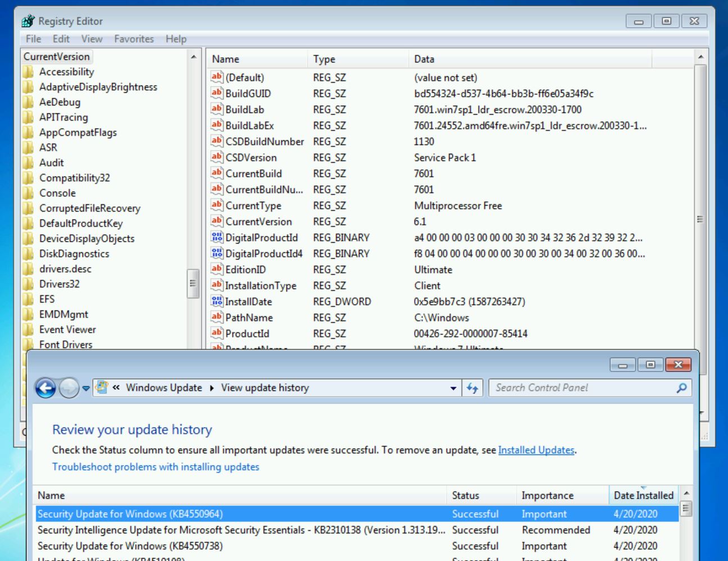
Task: Click the registry tree scroll up arrow
Action: click(x=193, y=57)
